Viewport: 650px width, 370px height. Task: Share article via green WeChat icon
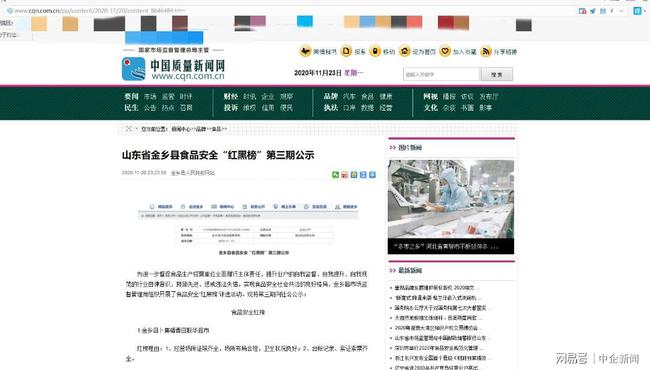click(x=335, y=175)
